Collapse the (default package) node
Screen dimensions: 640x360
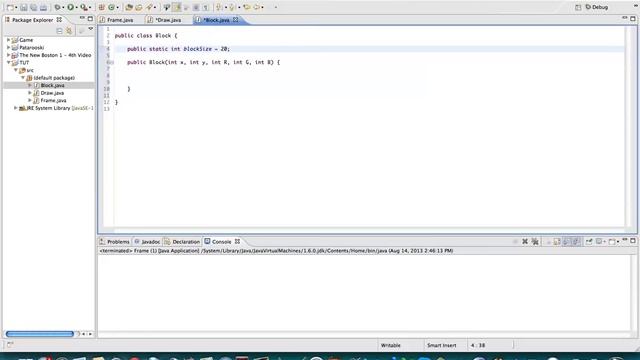pos(23,78)
